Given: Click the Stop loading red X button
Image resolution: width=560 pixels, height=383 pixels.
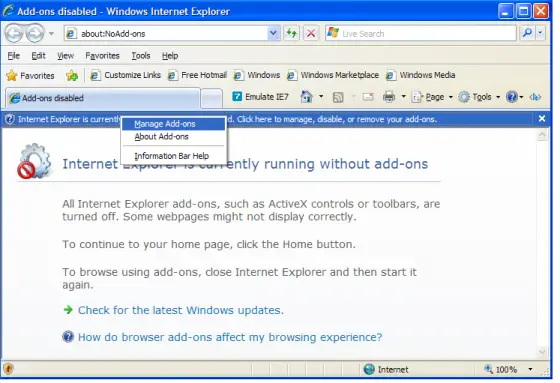Looking at the screenshot, I should pos(311,34).
